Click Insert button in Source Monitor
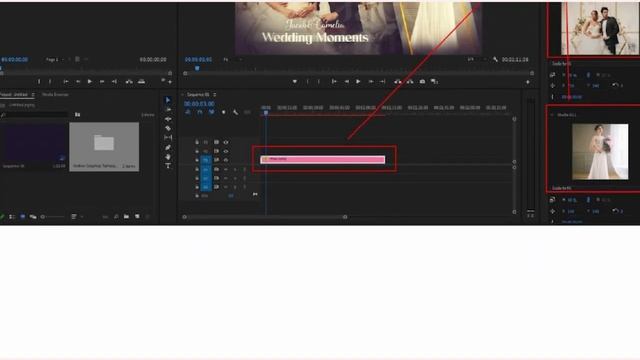The height and width of the screenshot is (360, 640). coord(129,82)
